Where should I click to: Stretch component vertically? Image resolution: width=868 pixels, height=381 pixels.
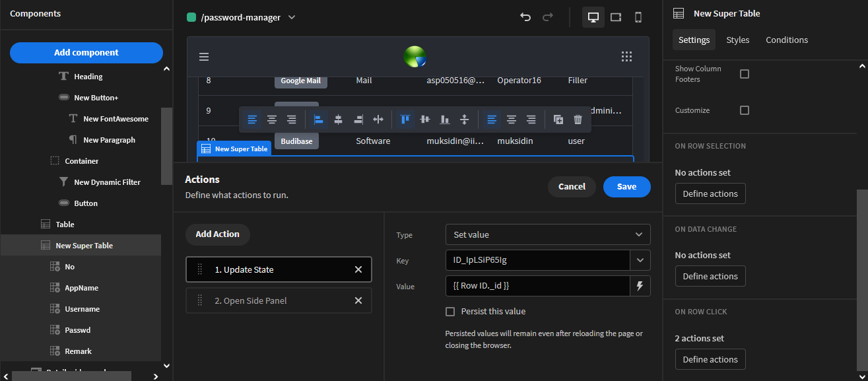(464, 120)
